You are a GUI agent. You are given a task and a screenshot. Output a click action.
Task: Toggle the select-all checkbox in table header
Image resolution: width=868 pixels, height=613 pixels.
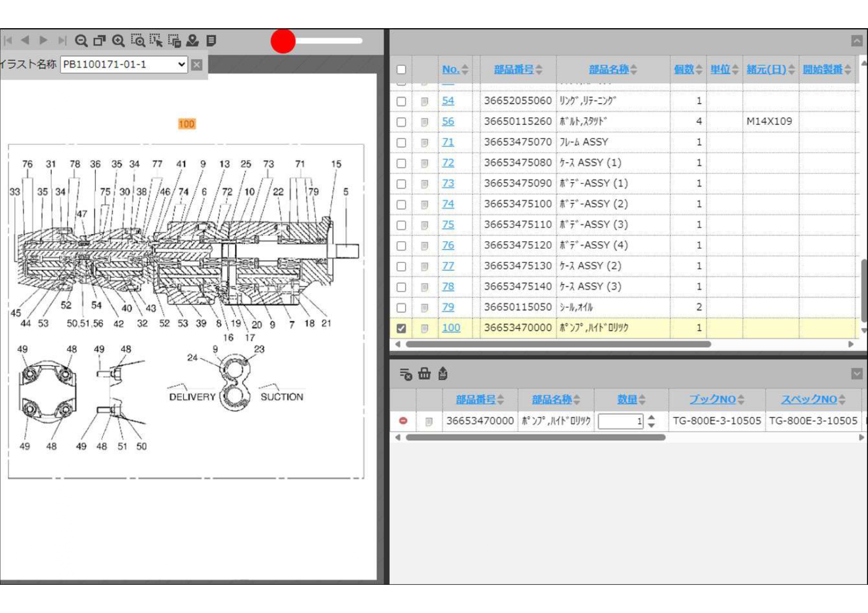coord(401,70)
